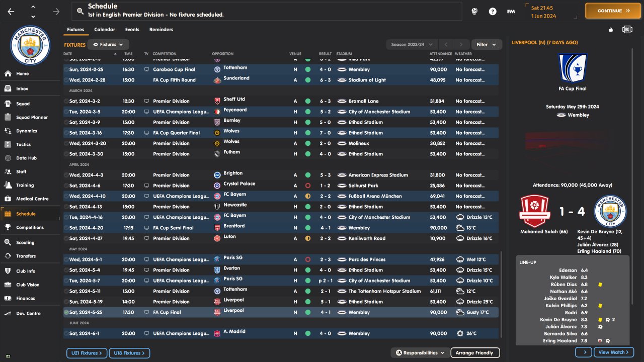Toggle the padlock lock icon
644x362 pixels.
[x=611, y=30]
